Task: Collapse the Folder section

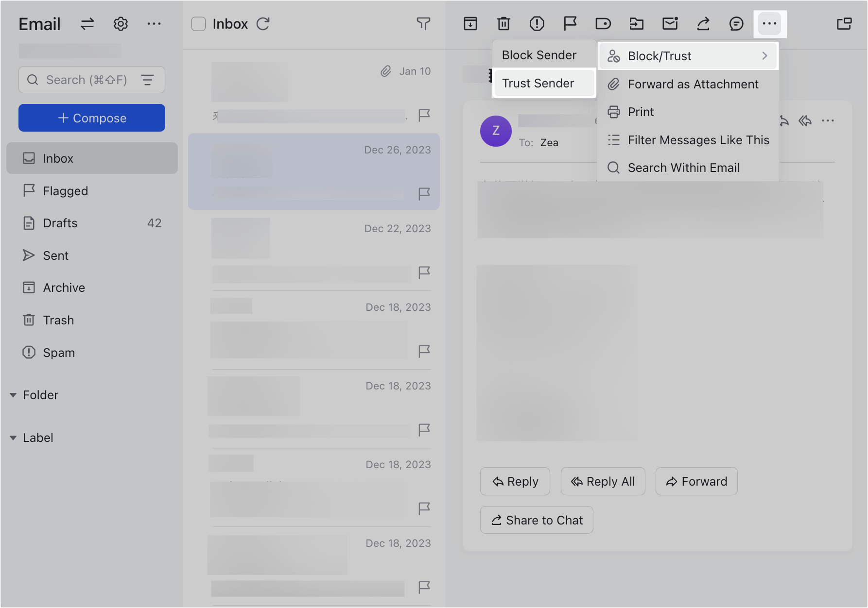Action: click(x=13, y=395)
